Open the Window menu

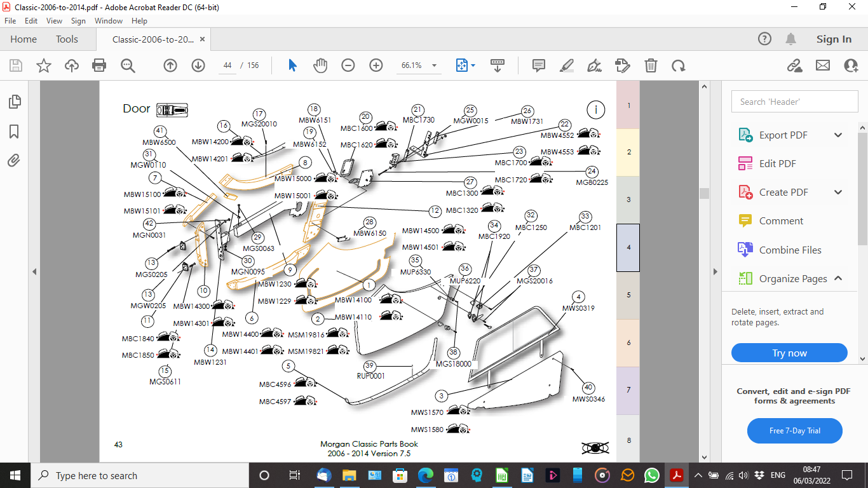tap(109, 21)
